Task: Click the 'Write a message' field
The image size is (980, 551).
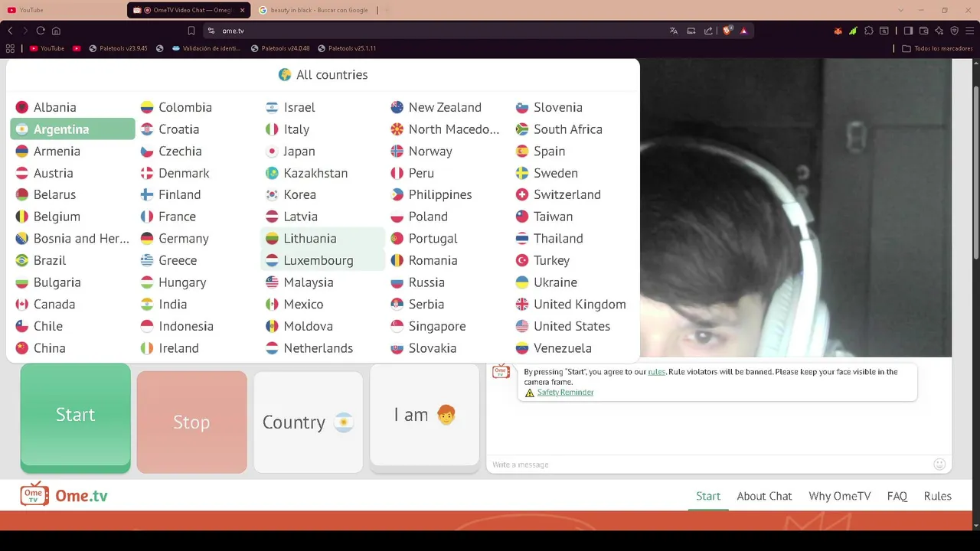Action: click(x=708, y=465)
